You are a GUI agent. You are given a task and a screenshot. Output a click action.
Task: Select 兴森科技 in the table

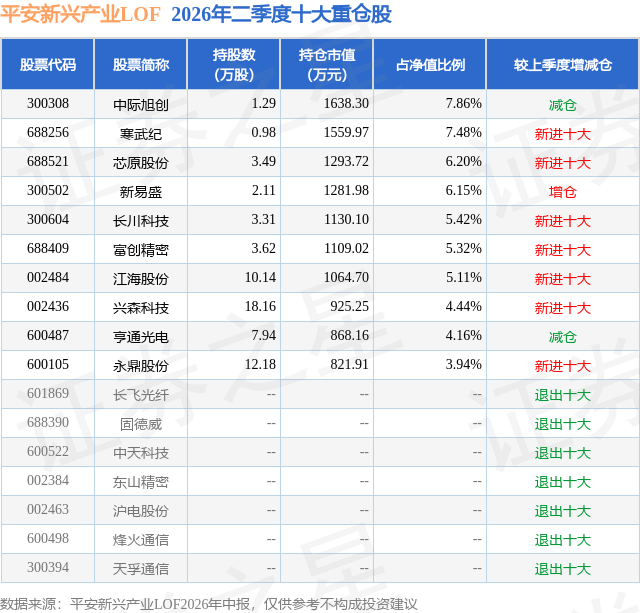(x=141, y=308)
